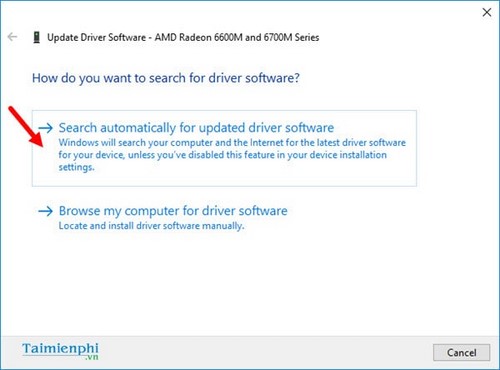Screen dimensions: 500x370
Task: Click the arrow icon next to Browse my computer
Action: coord(46,211)
